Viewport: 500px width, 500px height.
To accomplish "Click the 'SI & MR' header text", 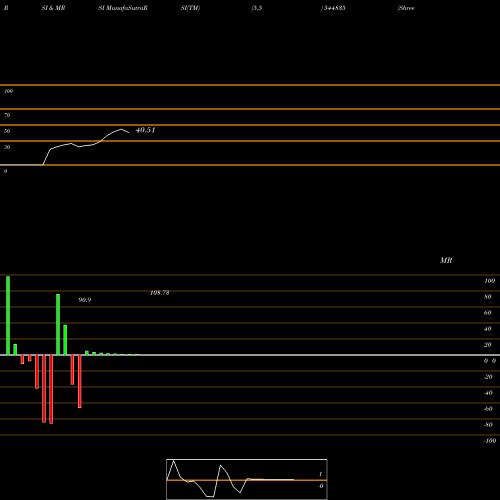I will click(53, 8).
